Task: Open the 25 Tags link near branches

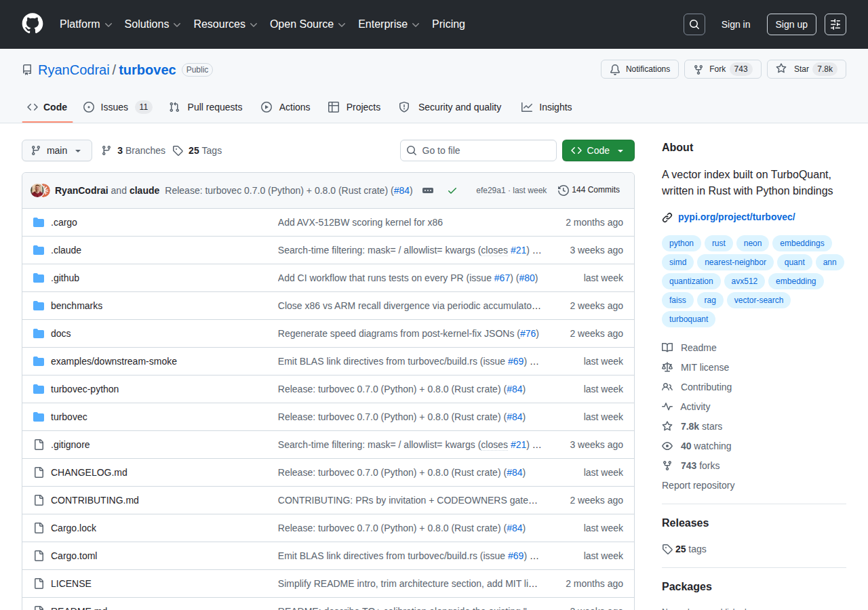Action: 197,150
